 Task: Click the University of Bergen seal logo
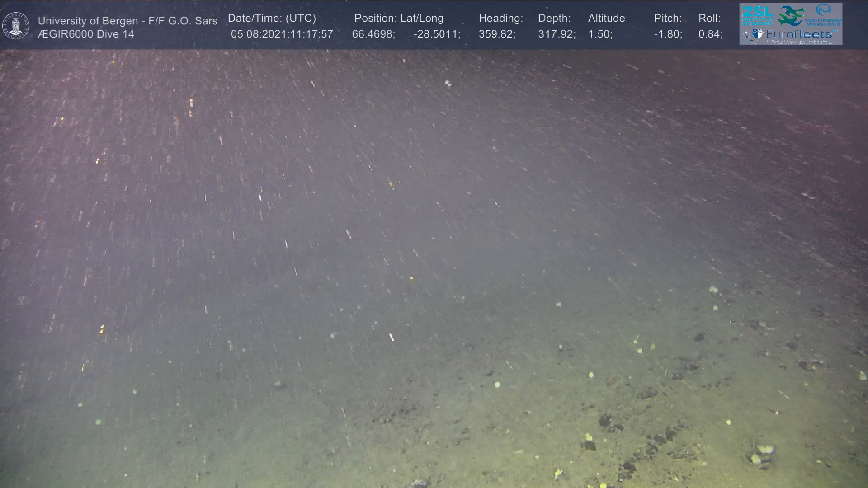[16, 25]
